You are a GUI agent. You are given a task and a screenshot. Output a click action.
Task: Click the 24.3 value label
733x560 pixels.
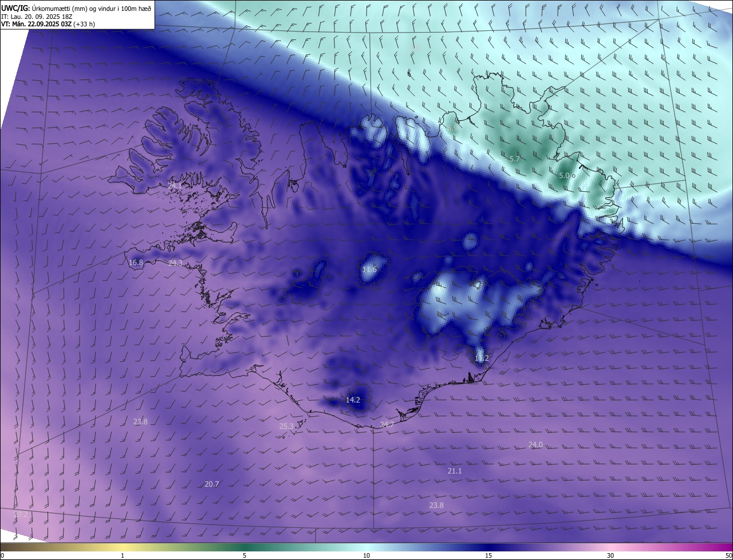pos(175,263)
